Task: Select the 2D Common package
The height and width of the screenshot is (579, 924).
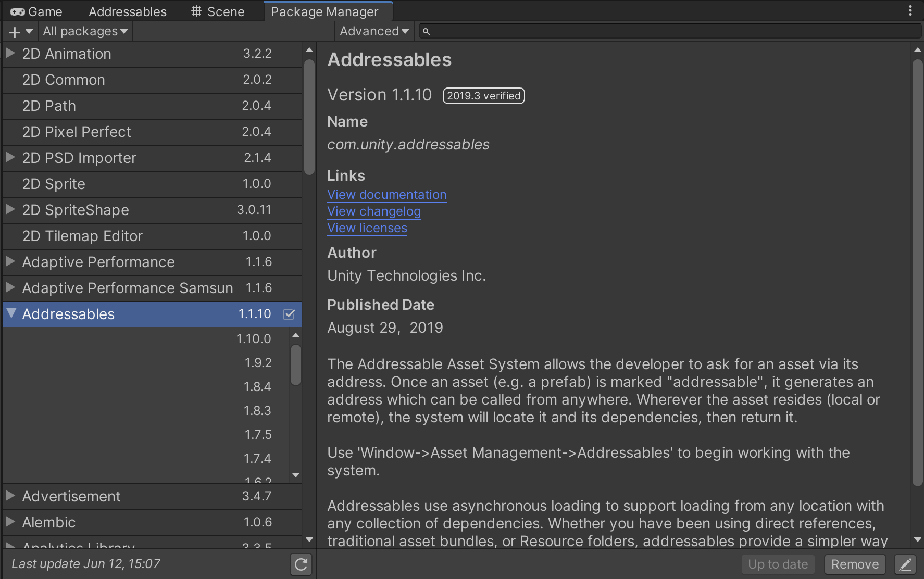Action: point(153,80)
